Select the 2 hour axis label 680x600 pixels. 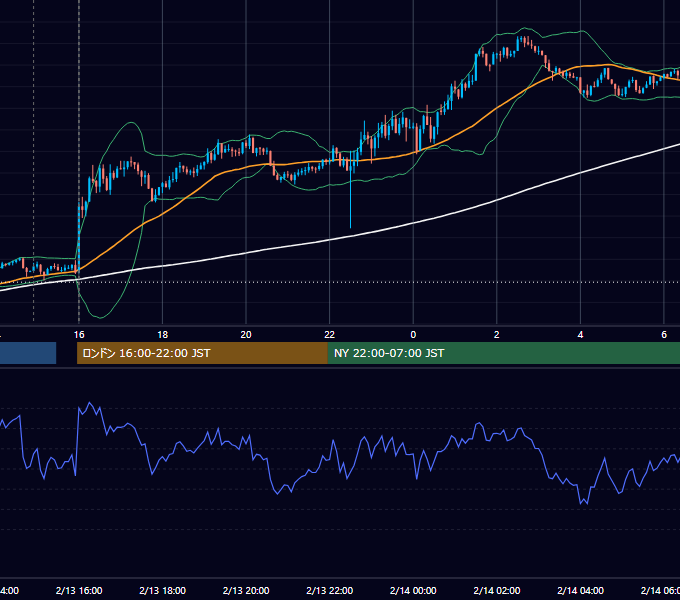tap(497, 334)
